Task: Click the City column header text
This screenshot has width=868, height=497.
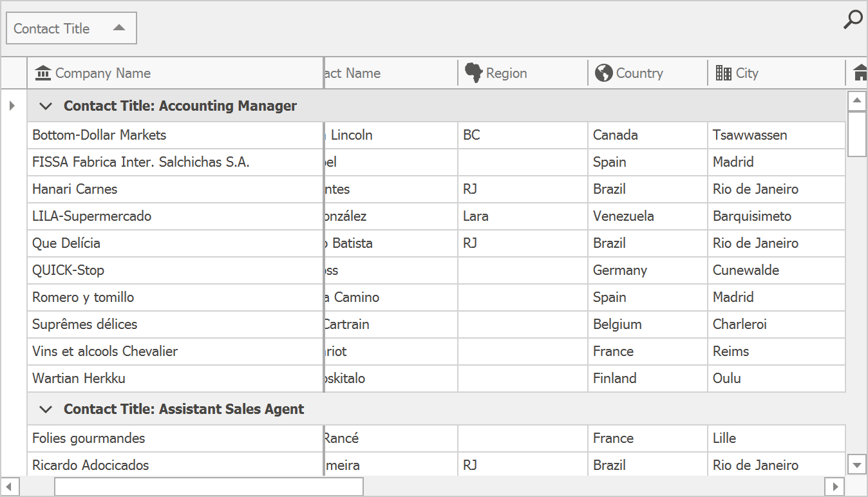Action: tap(747, 73)
